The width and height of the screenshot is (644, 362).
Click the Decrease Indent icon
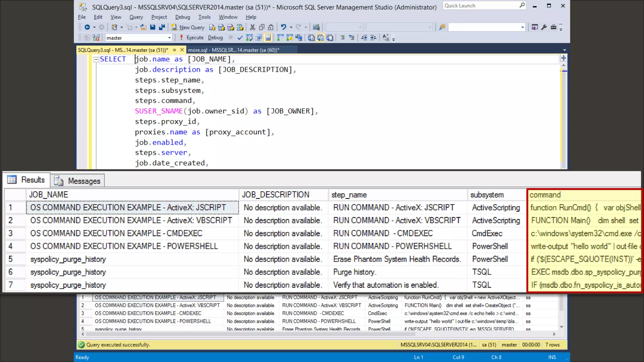(x=364, y=38)
